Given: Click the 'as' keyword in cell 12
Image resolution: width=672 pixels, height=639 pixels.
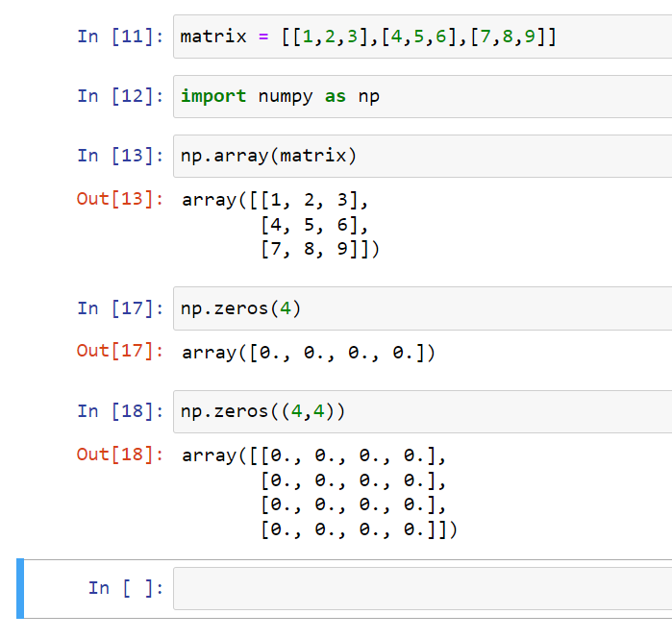Looking at the screenshot, I should click(336, 97).
